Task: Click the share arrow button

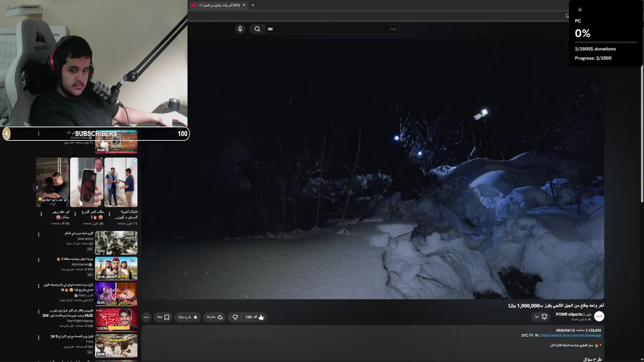Action: 215,317
